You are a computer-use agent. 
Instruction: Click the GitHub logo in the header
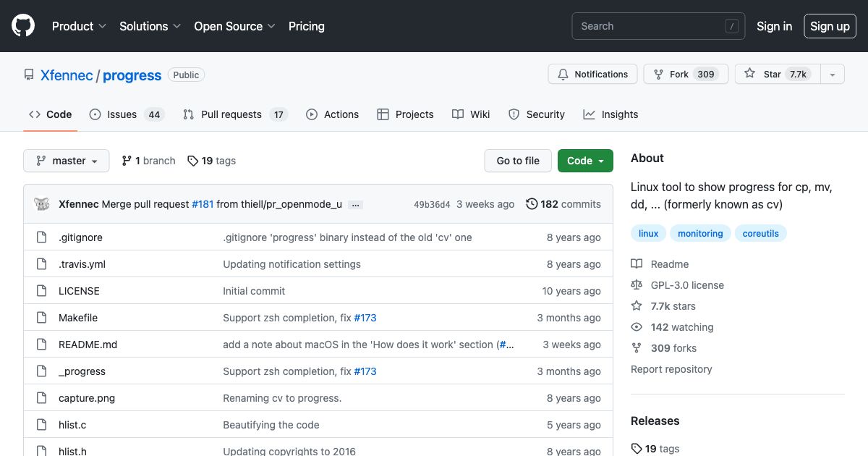click(22, 25)
